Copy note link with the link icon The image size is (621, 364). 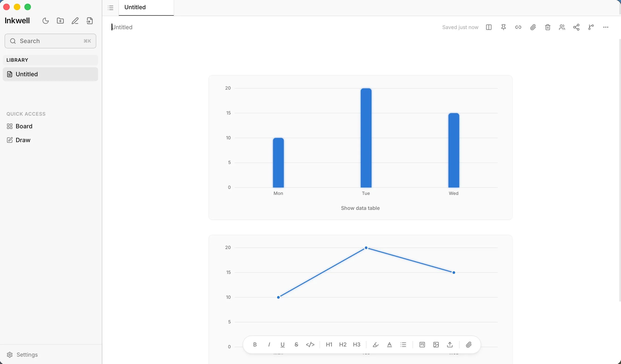[518, 27]
